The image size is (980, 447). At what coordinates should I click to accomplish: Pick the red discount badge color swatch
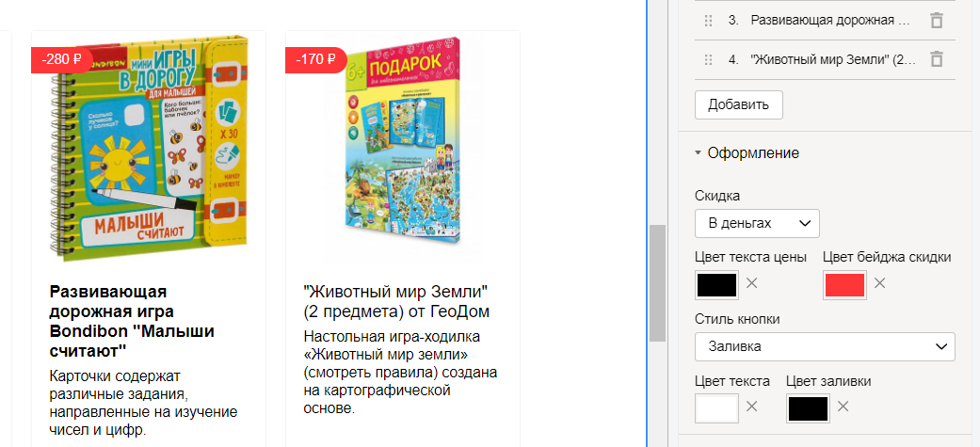[x=844, y=284]
